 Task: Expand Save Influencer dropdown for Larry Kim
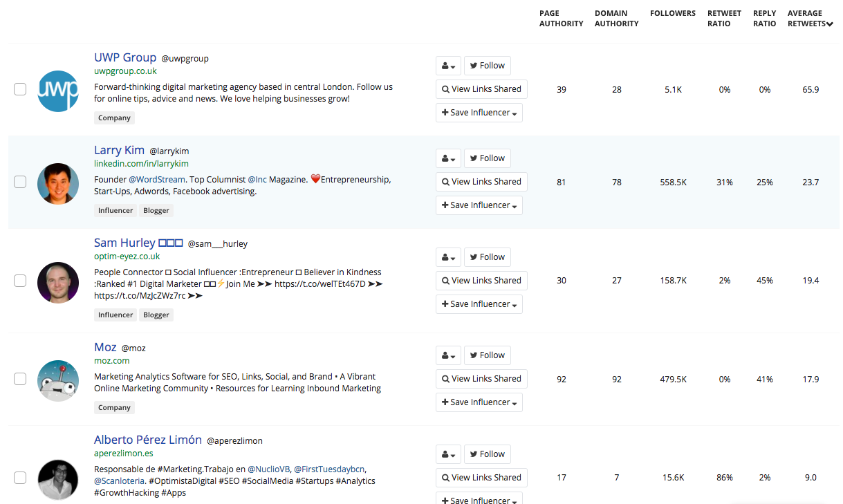479,205
